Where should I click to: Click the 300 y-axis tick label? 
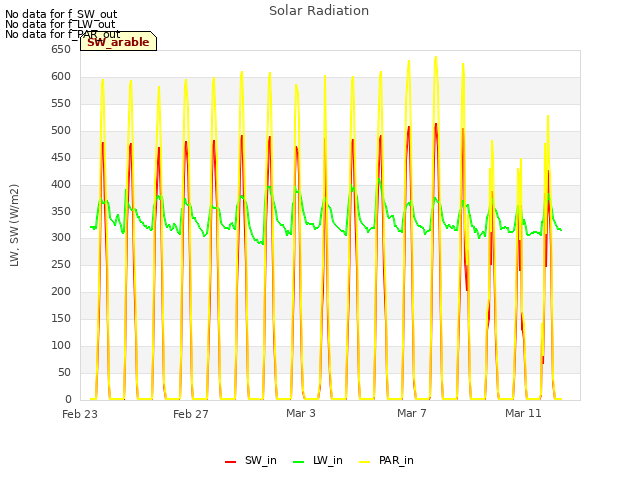click(x=61, y=238)
